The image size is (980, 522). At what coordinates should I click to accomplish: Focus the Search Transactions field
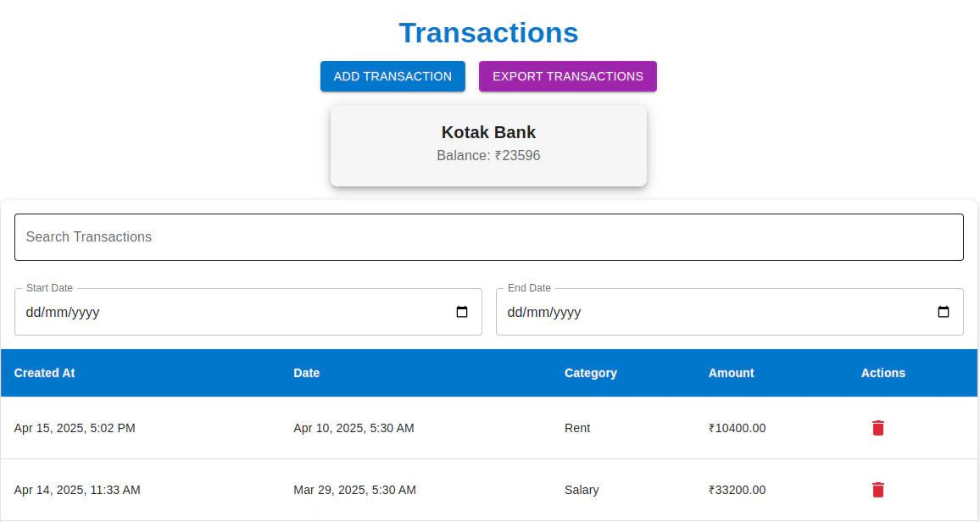(489, 237)
